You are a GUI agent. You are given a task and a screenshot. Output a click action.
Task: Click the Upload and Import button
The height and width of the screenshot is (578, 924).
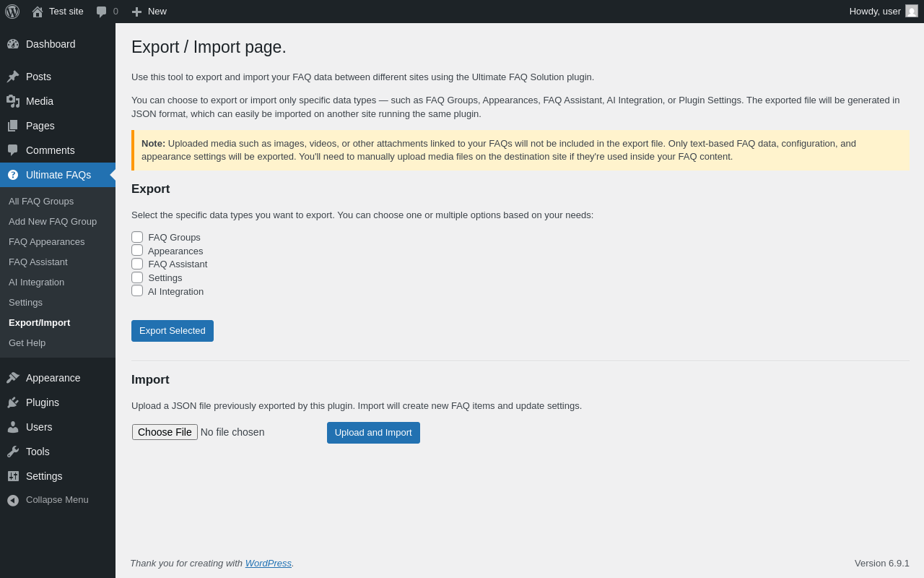(373, 433)
